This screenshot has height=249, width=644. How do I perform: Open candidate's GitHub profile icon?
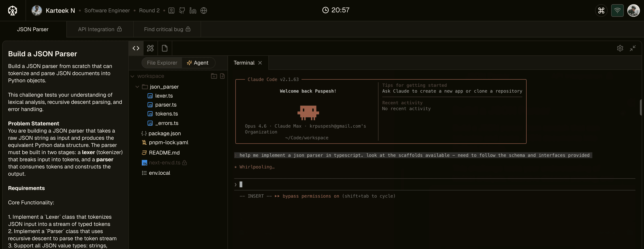182,10
